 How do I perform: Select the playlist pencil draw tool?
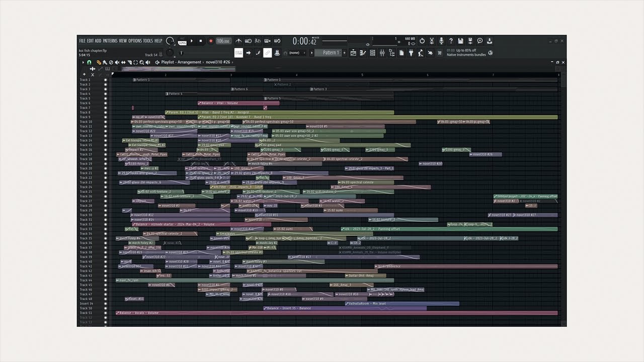point(99,62)
